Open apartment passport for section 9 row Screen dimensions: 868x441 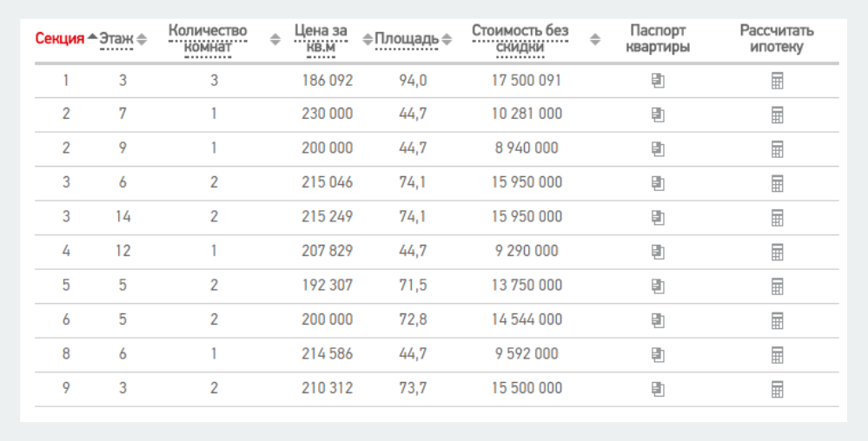[658, 390]
